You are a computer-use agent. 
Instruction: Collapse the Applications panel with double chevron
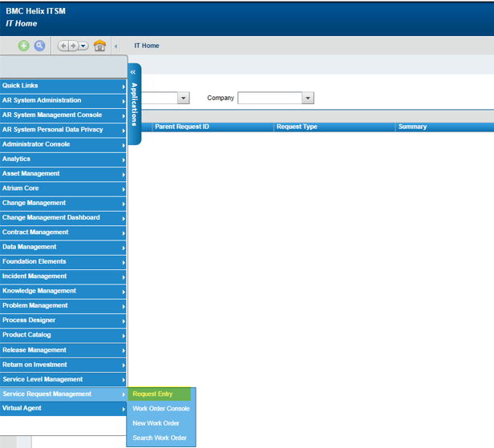click(x=133, y=72)
